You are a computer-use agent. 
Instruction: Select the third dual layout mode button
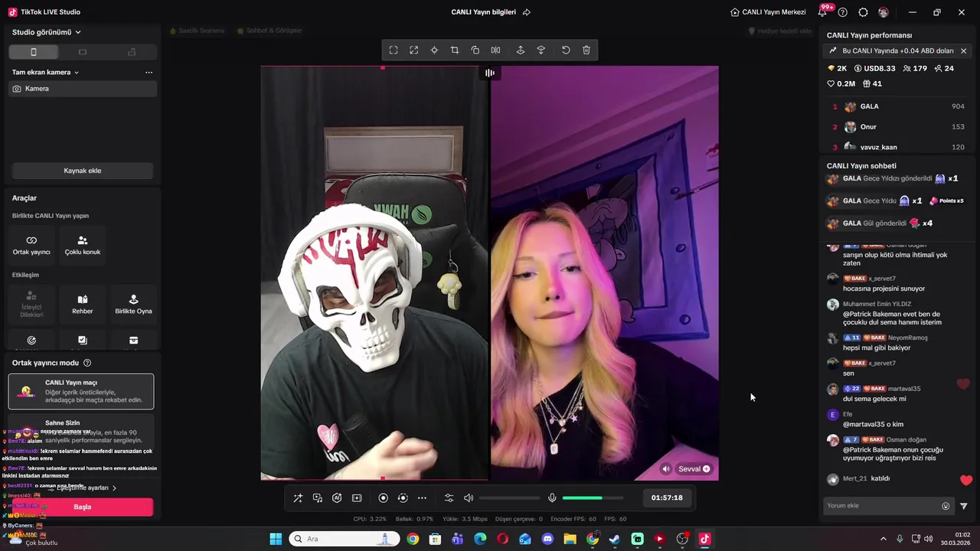[x=132, y=52]
